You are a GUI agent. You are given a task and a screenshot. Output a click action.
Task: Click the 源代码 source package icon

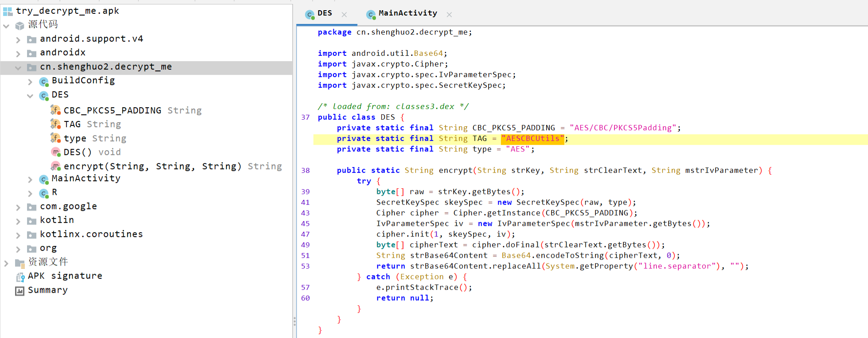pos(20,25)
